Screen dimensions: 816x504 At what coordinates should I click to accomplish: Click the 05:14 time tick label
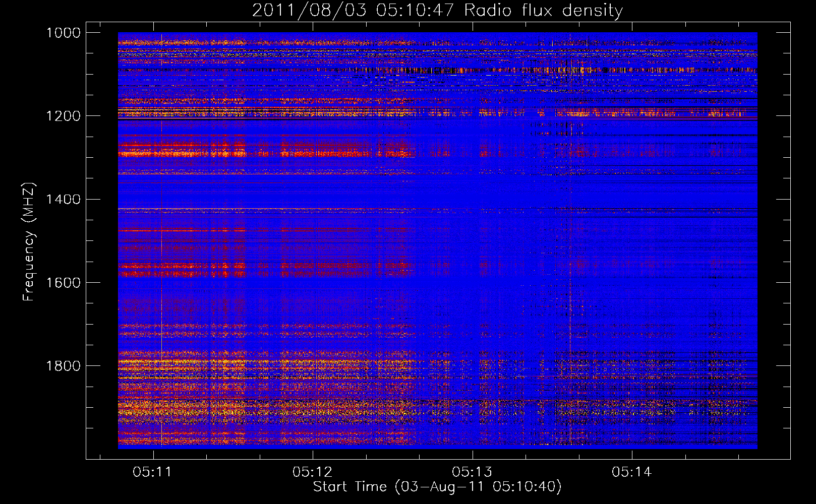[632, 472]
